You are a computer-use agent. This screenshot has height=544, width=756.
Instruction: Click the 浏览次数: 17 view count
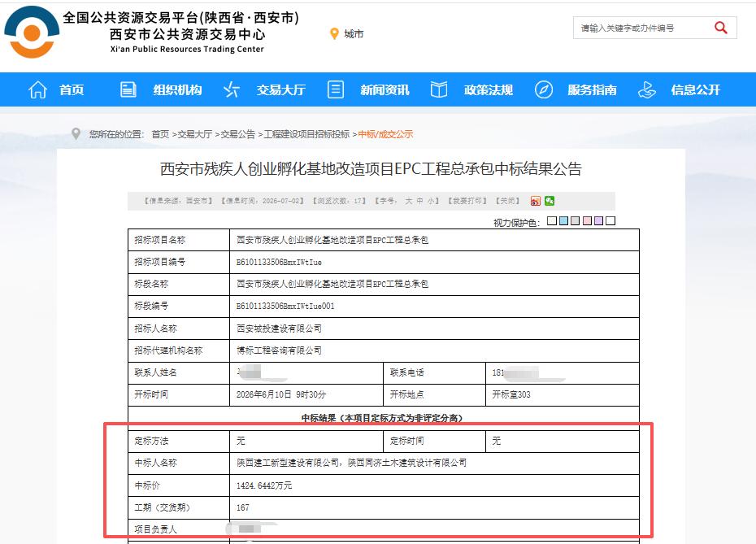pos(340,201)
